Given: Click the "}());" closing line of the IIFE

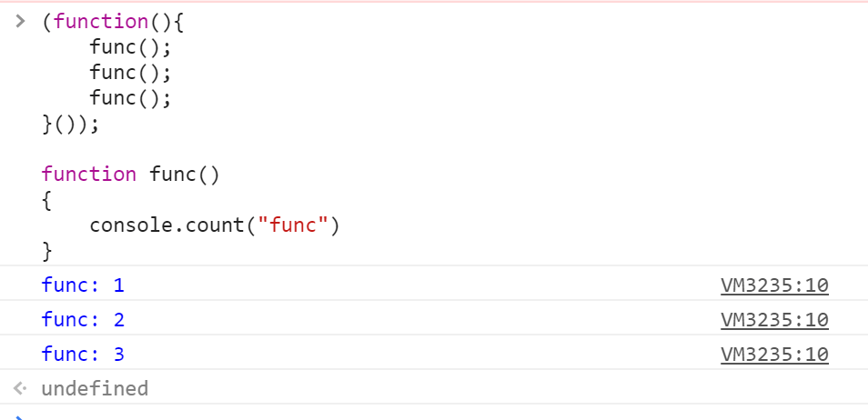Looking at the screenshot, I should tap(70, 124).
